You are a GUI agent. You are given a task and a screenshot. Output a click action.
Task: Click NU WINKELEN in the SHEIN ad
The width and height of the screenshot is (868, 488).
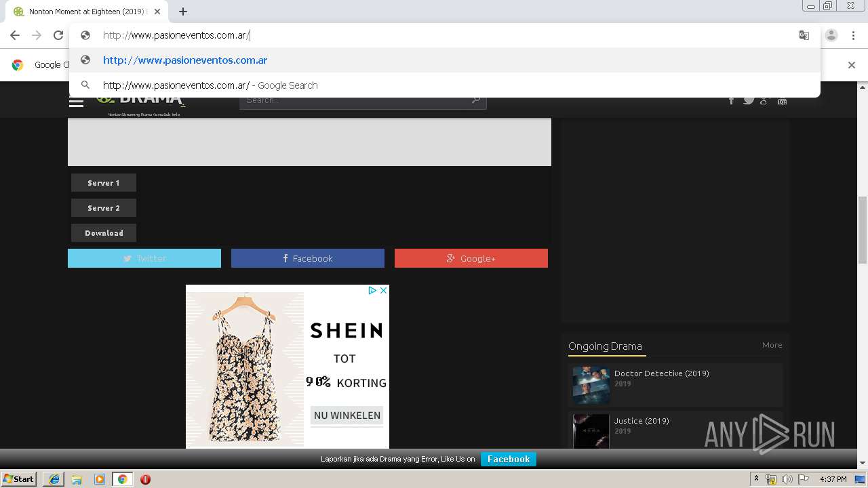[x=347, y=415]
